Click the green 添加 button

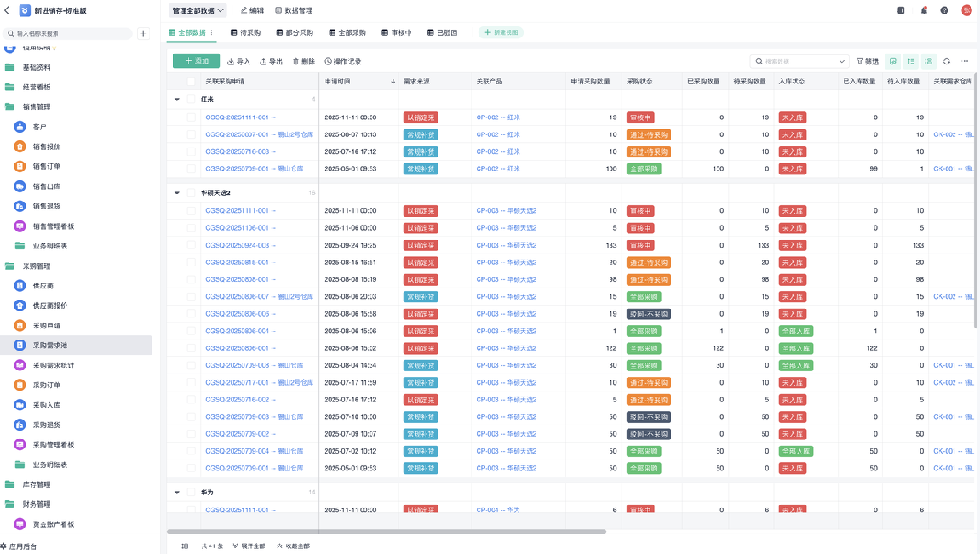point(196,61)
